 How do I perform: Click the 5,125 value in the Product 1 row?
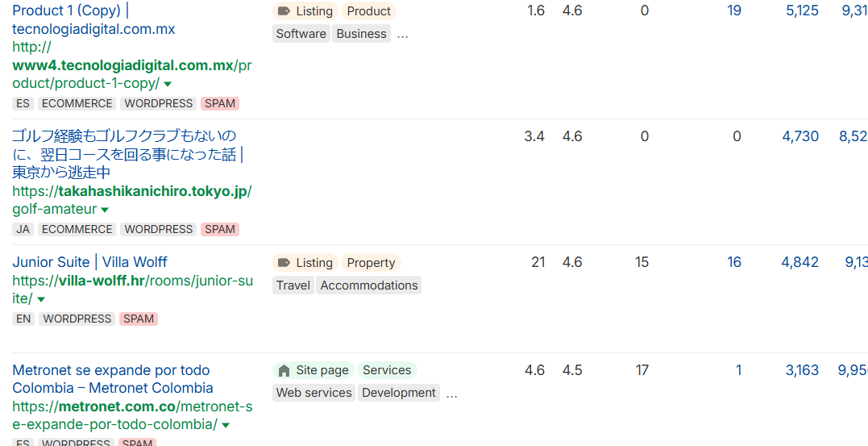(x=802, y=11)
